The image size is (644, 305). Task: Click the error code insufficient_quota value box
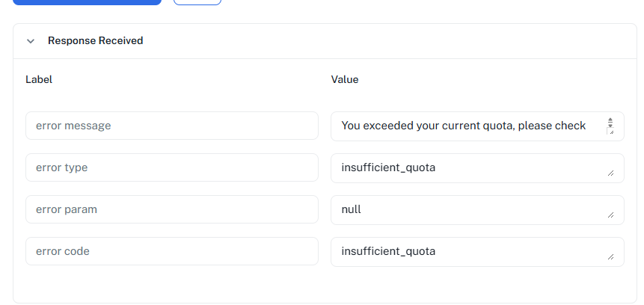(464, 251)
